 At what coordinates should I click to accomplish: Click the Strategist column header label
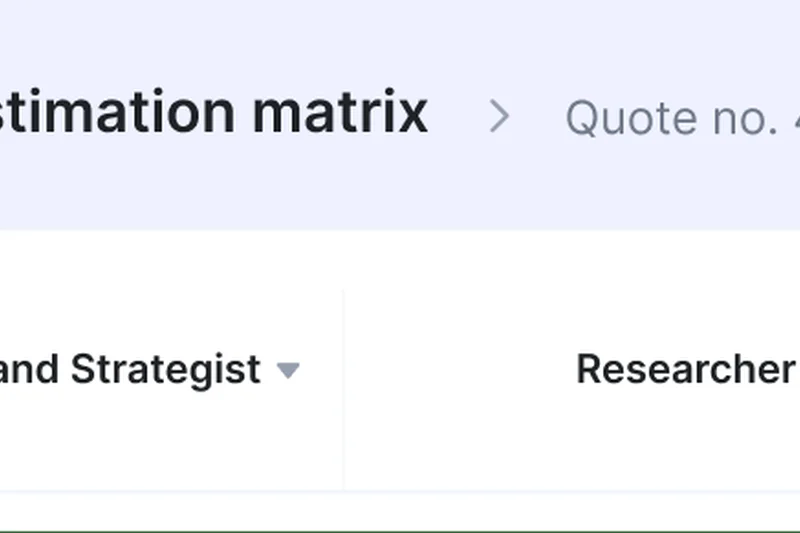(130, 370)
